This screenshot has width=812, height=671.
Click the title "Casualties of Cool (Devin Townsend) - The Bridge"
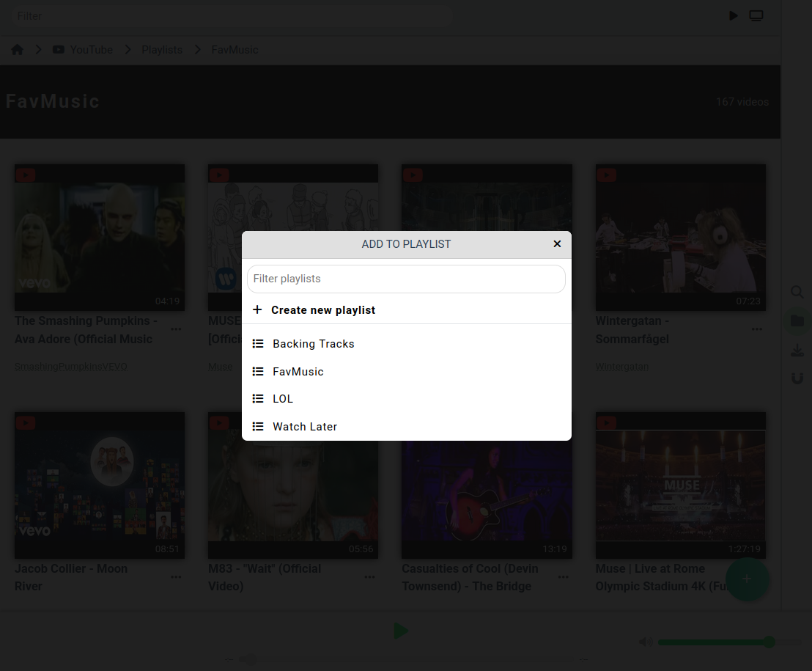[x=470, y=577]
